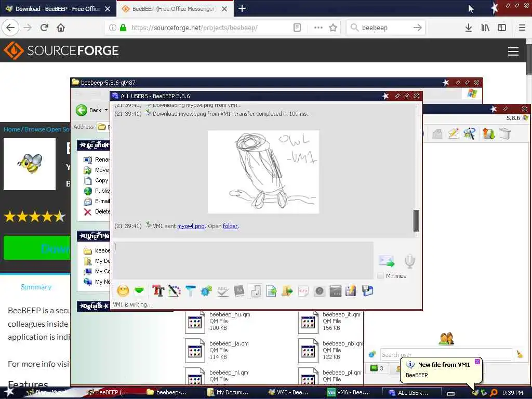Image resolution: width=532 pixels, height=399 pixels.
Task: Toggle the ABC spell-check icon
Action: point(222,291)
